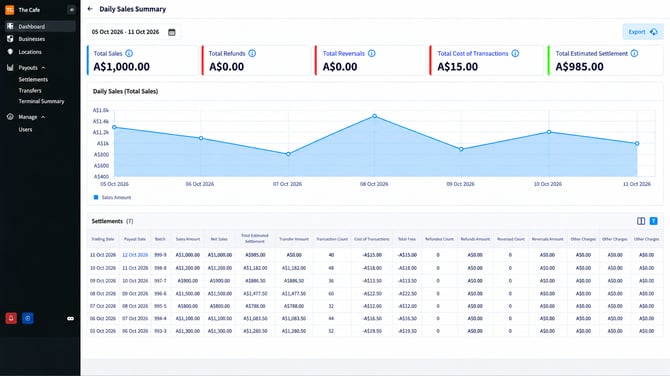Click the Settlements (7) table heading
This screenshot has height=376, width=670.
pos(112,221)
